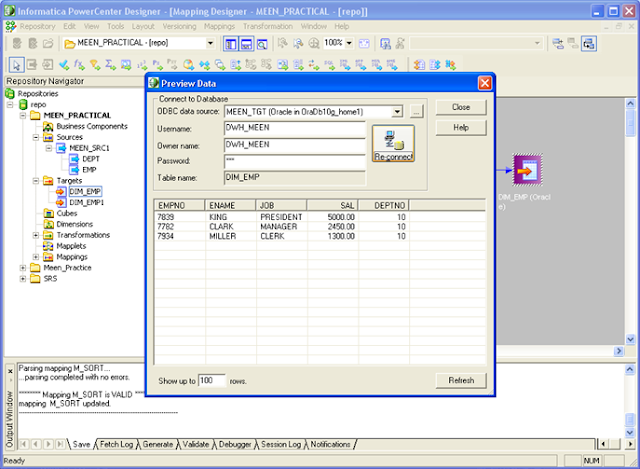Click the Expression (fx) transformation icon
This screenshot has height=469, width=640.
pyautogui.click(x=79, y=64)
